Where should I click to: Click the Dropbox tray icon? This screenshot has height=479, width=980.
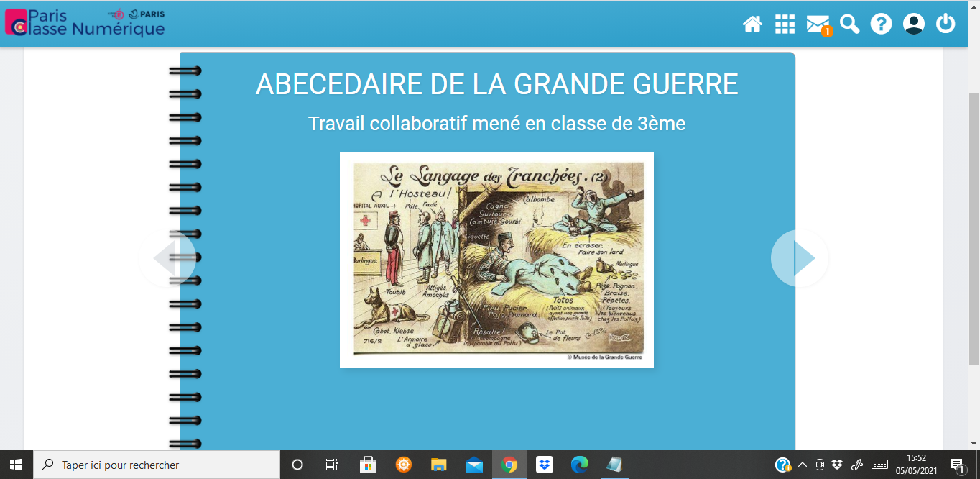tap(837, 465)
